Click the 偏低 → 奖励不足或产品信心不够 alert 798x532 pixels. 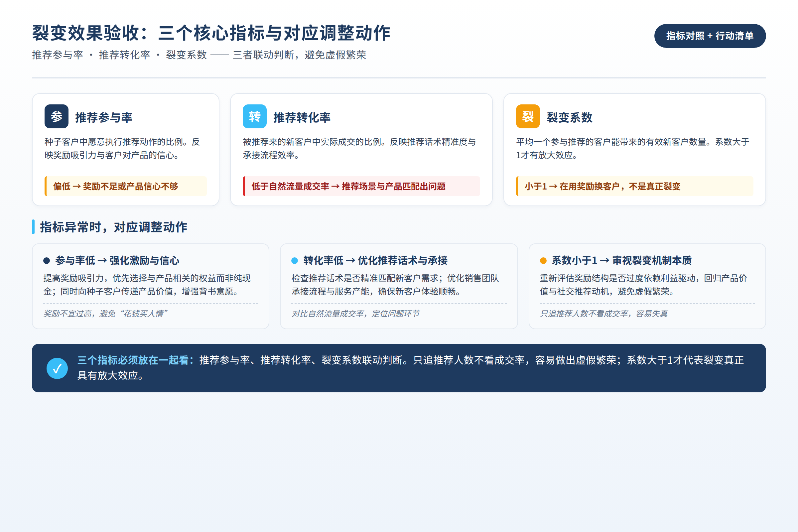[126, 186]
